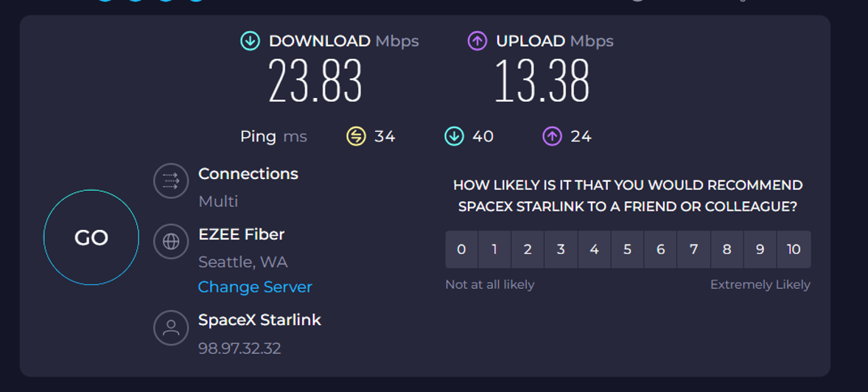This screenshot has height=392, width=868.
Task: Select rating 5 in recommendation survey
Action: click(x=627, y=249)
